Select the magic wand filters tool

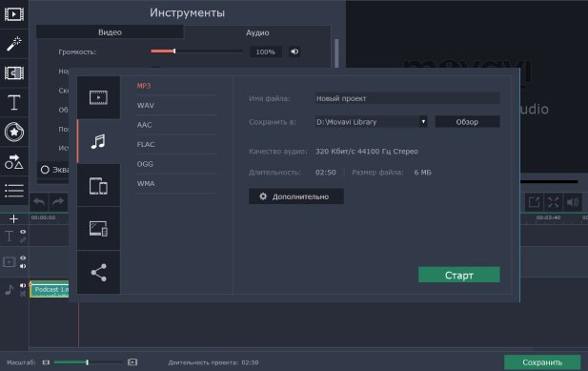[14, 44]
